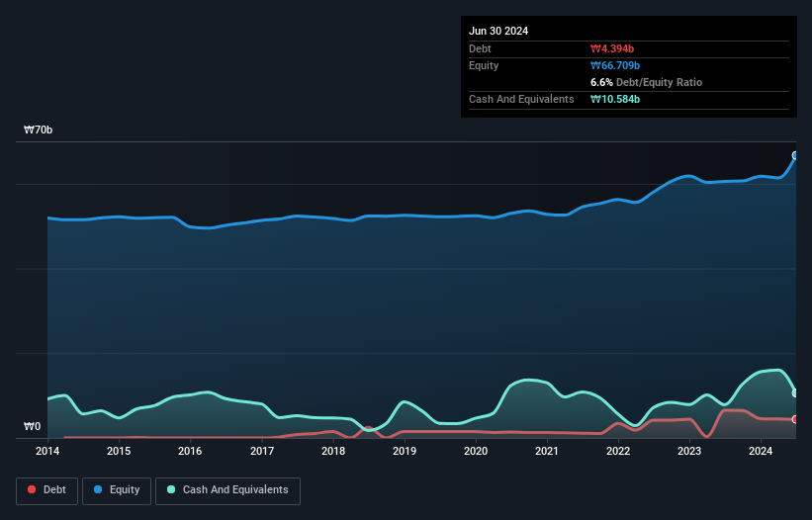Image resolution: width=812 pixels, height=520 pixels.
Task: Click the ₩4.394b debt value
Action: tap(612, 48)
